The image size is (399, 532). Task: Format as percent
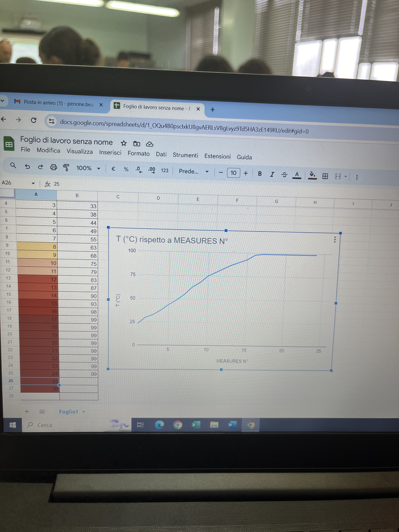126,169
